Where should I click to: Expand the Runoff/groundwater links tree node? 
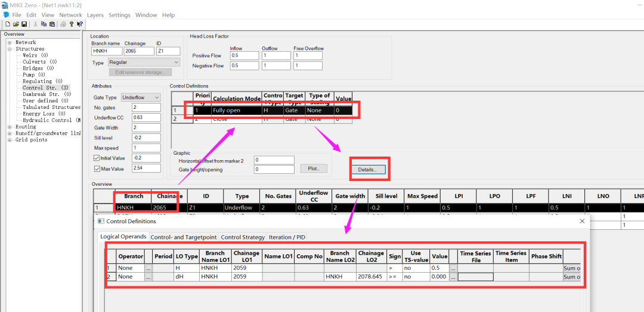coord(10,133)
